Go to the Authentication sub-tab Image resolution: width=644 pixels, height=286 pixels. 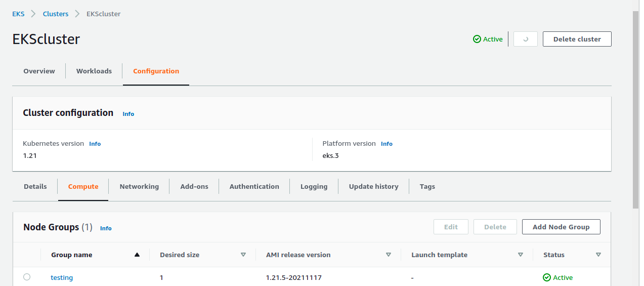click(254, 187)
